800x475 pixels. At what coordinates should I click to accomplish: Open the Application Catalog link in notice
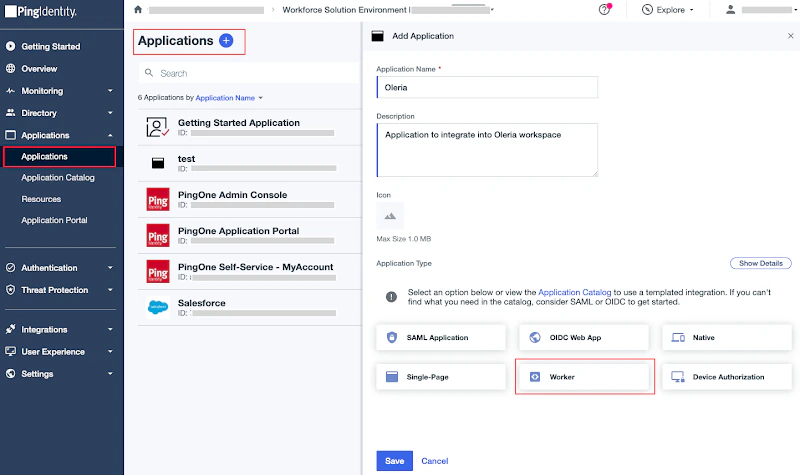(574, 292)
